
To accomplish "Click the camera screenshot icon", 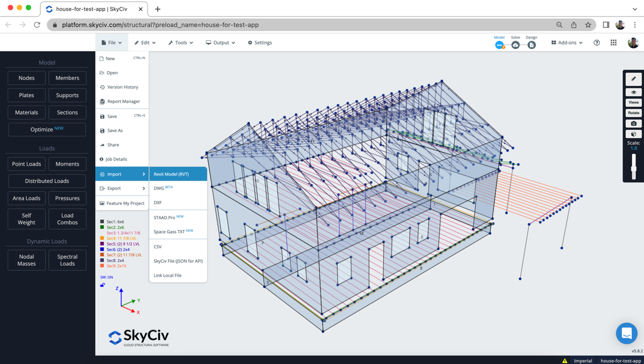I will pyautogui.click(x=633, y=123).
